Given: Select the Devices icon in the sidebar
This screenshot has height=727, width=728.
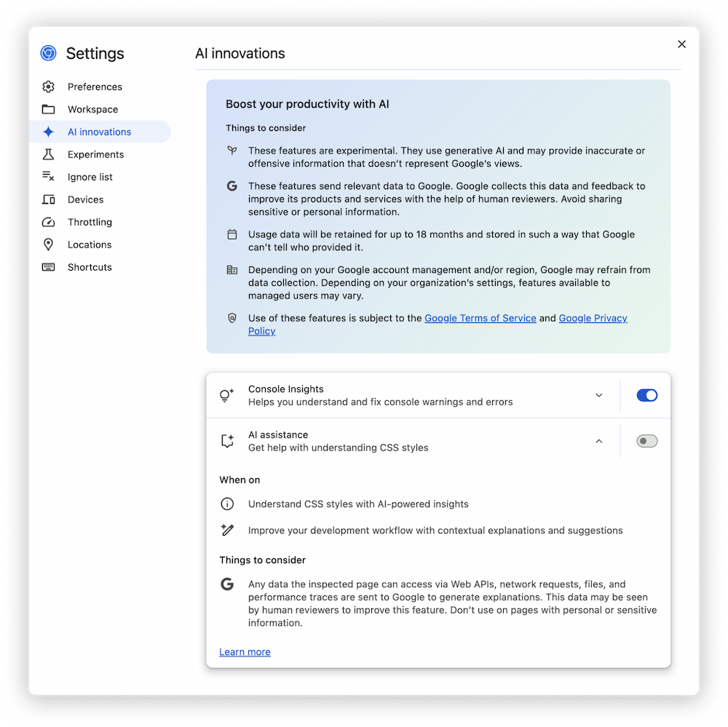Looking at the screenshot, I should 48,199.
